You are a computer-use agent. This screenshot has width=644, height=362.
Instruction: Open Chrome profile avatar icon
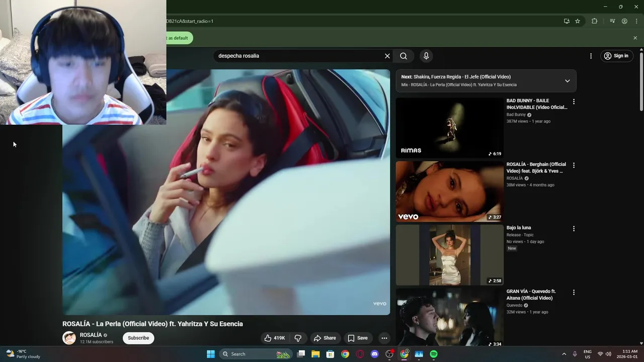point(624,21)
